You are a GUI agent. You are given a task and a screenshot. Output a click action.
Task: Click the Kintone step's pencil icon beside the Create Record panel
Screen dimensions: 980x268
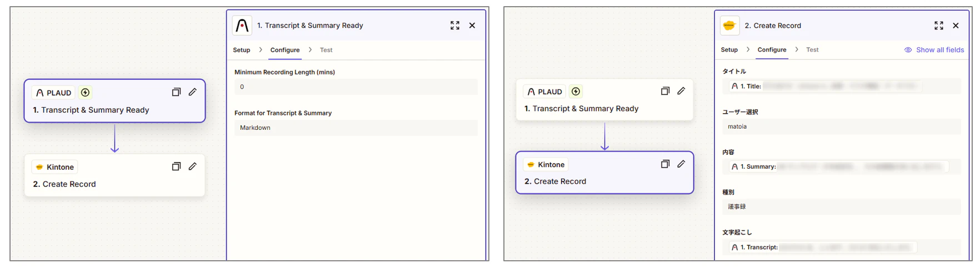pos(682,164)
